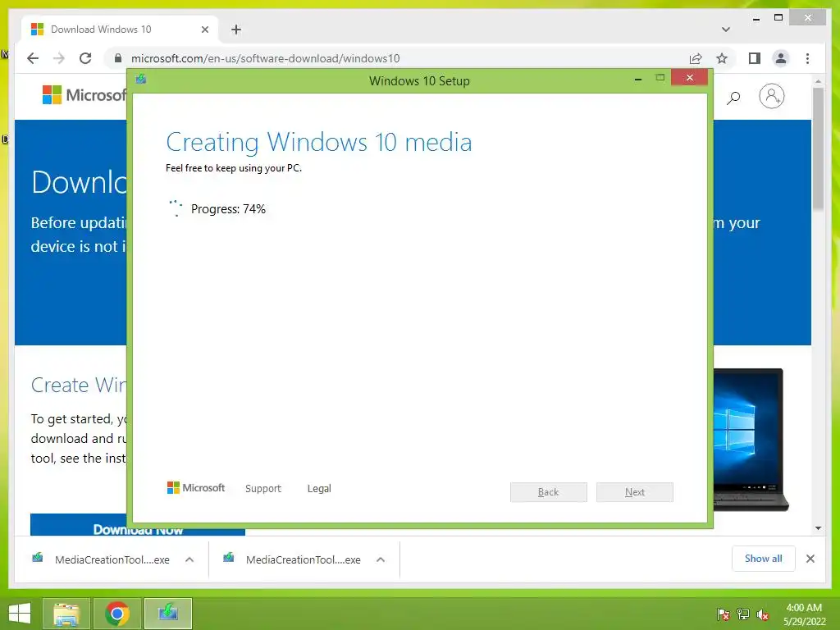Close the Windows 10 Setup dialog
840x630 pixels.
(x=689, y=78)
